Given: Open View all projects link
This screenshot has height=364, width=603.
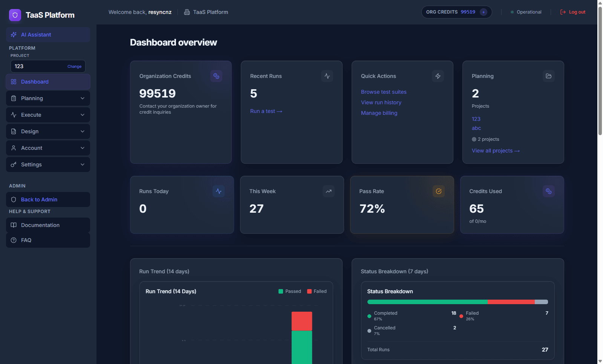Looking at the screenshot, I should (x=496, y=151).
